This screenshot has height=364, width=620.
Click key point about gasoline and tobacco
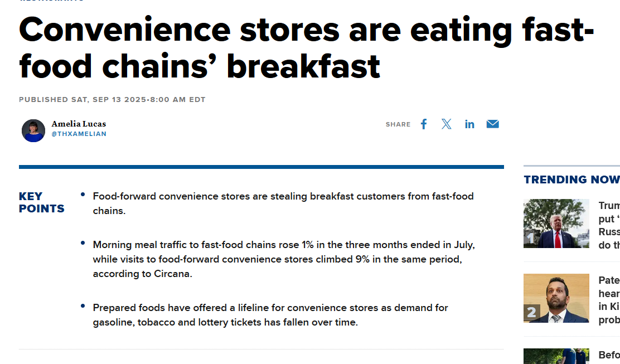(x=270, y=315)
